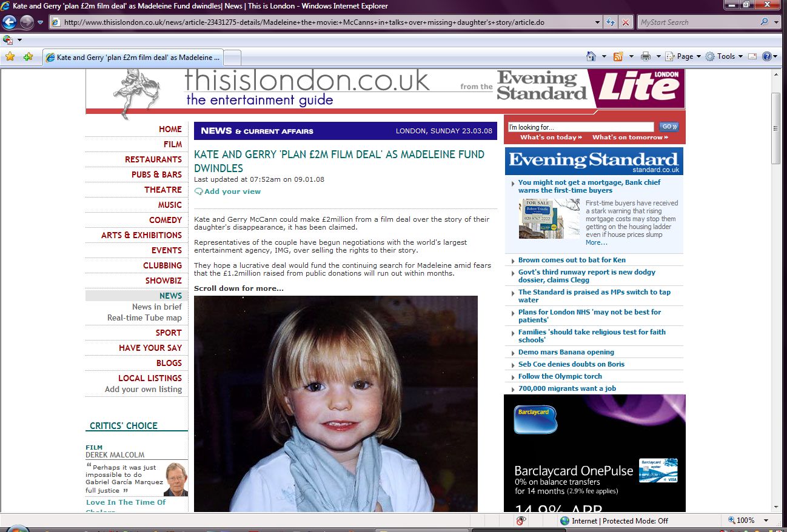This screenshot has height=532, width=787.
Task: Click the vertical scrollbar thumb
Action: (775, 128)
